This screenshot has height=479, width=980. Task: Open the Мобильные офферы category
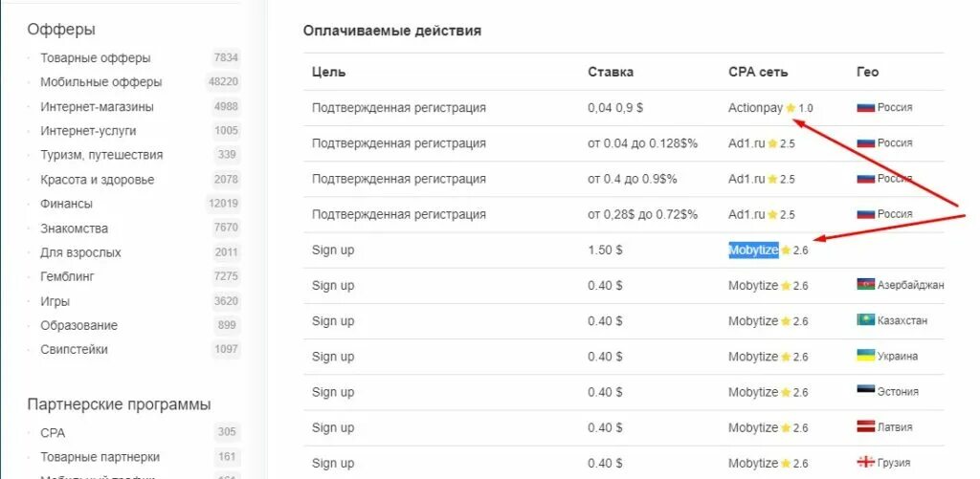(x=100, y=82)
